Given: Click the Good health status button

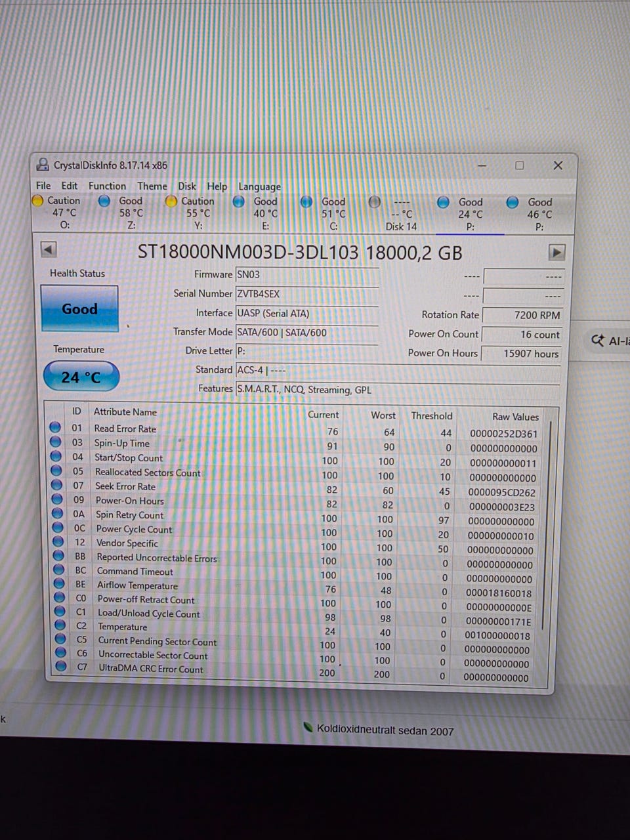Looking at the screenshot, I should [x=79, y=308].
